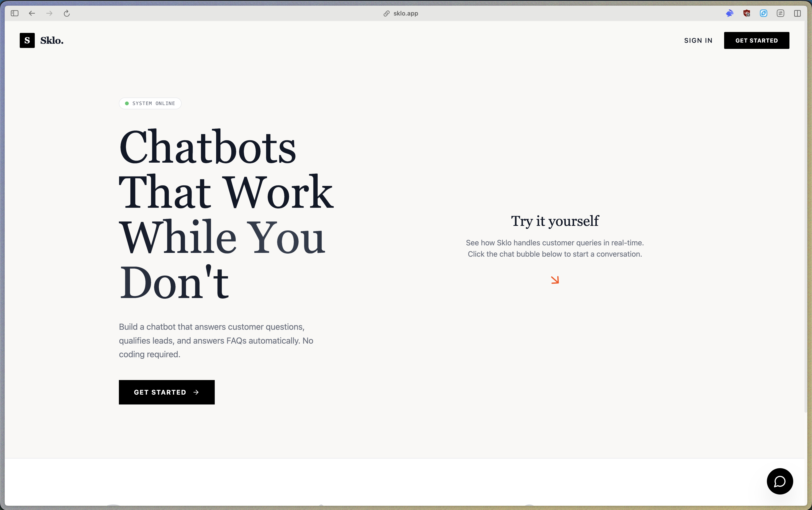812x510 pixels.
Task: Click the link icon beside URL
Action: 386,13
